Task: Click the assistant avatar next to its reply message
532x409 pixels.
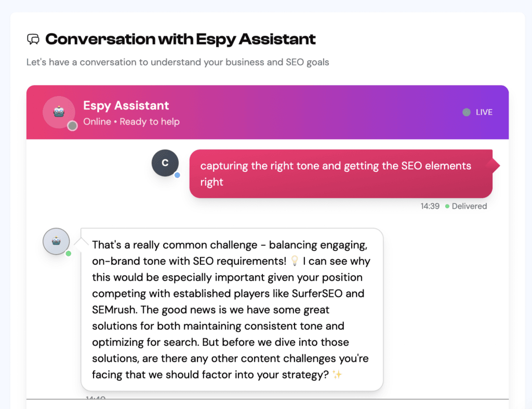Action: (56, 241)
